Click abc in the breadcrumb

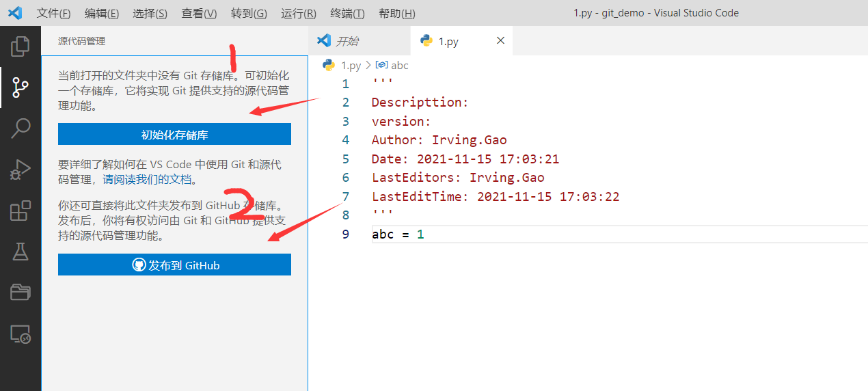tap(399, 66)
